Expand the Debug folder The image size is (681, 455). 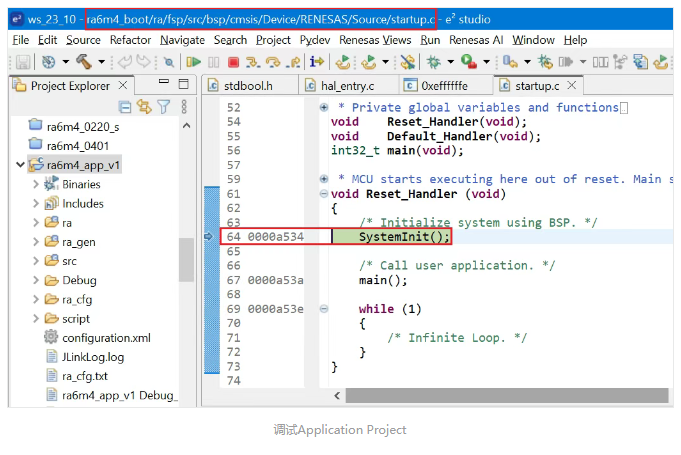36,280
